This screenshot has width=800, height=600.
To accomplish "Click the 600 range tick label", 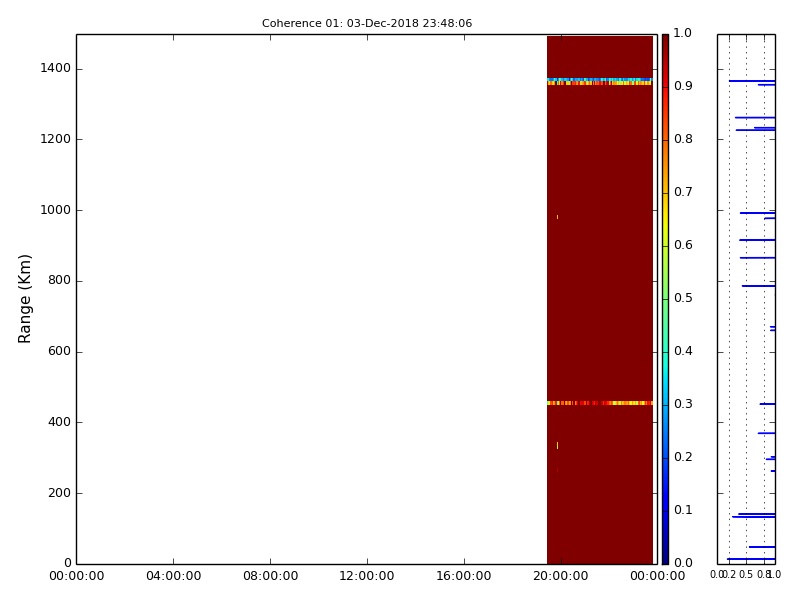I will point(59,352).
